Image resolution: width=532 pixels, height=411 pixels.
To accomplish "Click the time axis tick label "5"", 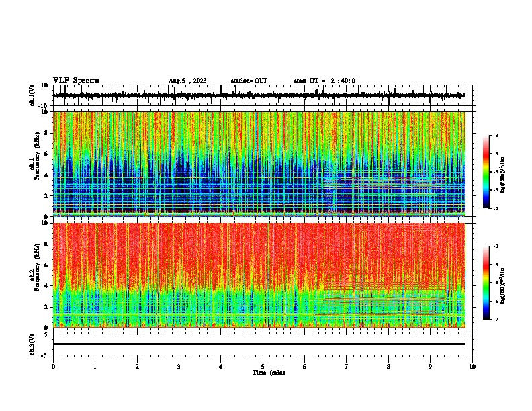I will tap(263, 367).
